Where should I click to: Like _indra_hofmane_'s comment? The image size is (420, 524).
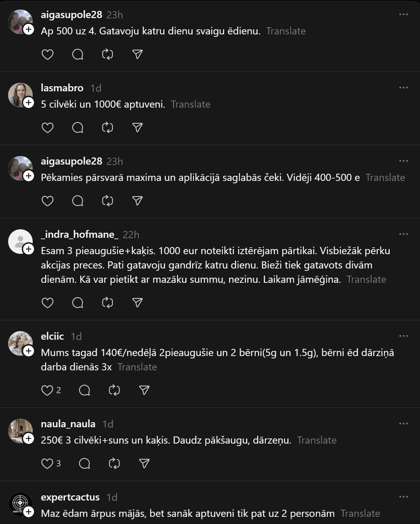click(x=47, y=303)
